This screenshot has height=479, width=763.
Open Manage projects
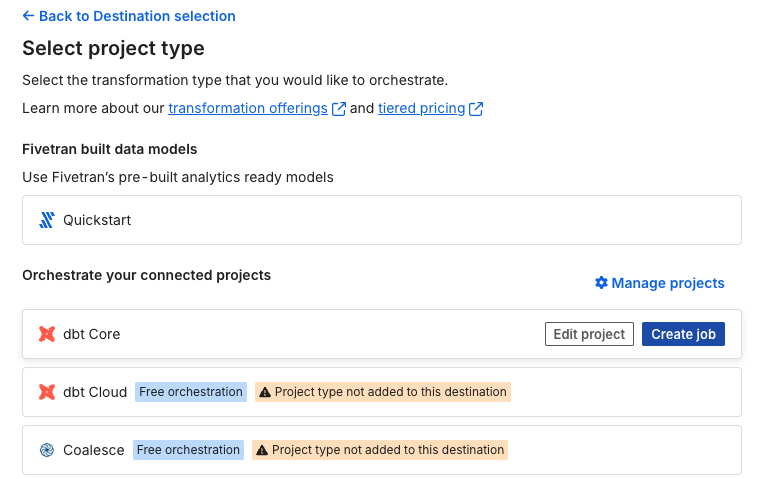click(x=667, y=283)
